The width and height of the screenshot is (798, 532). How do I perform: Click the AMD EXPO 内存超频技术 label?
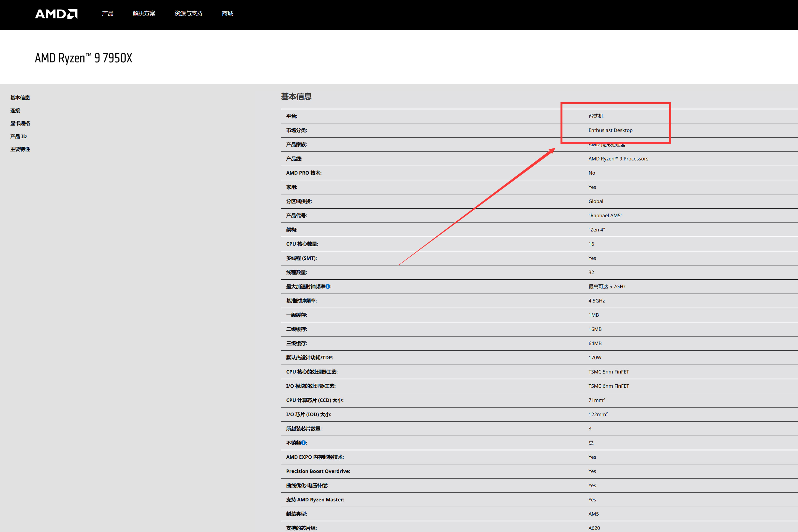click(315, 457)
